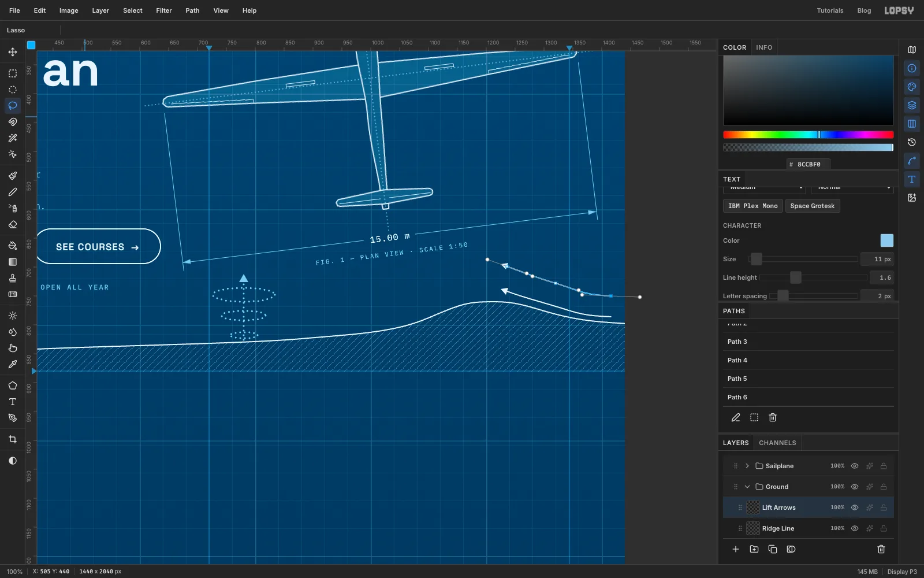This screenshot has width=924, height=578.
Task: Open the Blog link
Action: coord(864,10)
